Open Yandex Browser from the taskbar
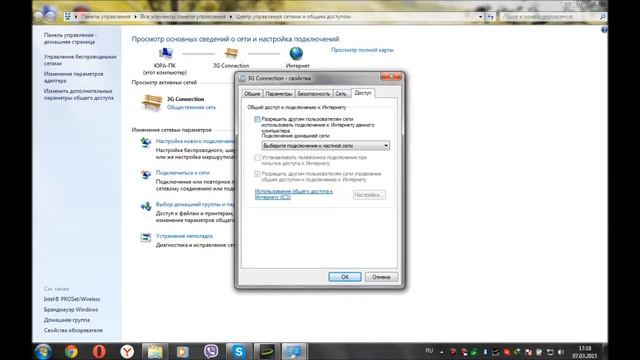Screen dimensions: 640x360 [x=127, y=351]
